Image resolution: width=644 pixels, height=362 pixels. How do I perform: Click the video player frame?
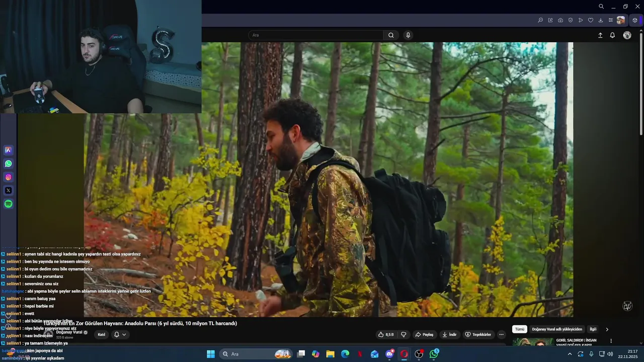[x=329, y=179]
